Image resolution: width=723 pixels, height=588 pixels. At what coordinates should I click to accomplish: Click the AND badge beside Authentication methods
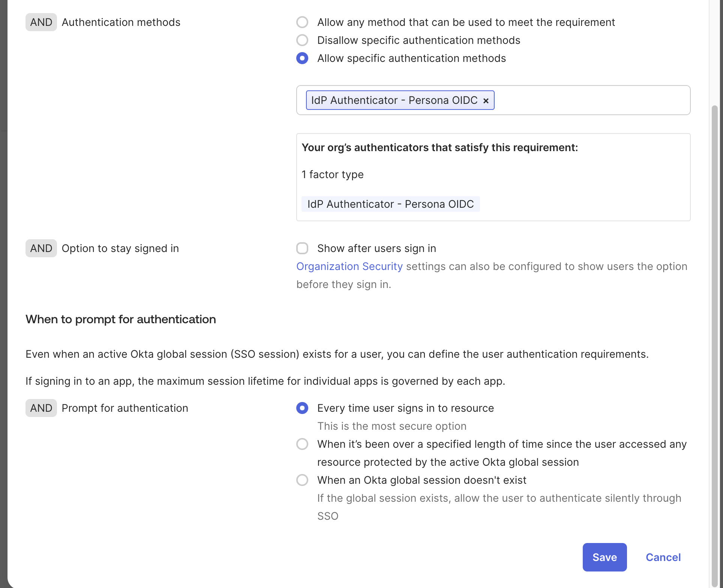[x=41, y=22]
